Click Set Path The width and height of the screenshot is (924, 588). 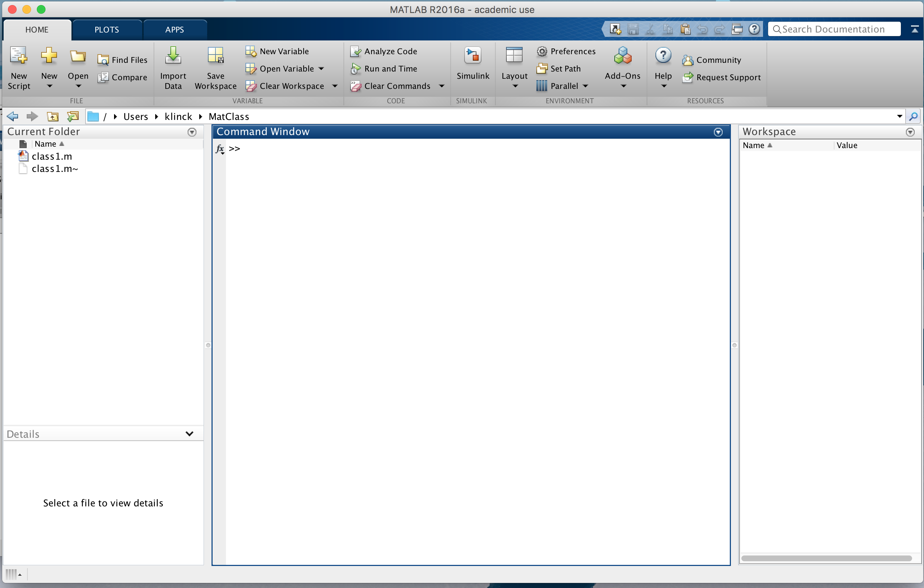coord(559,68)
